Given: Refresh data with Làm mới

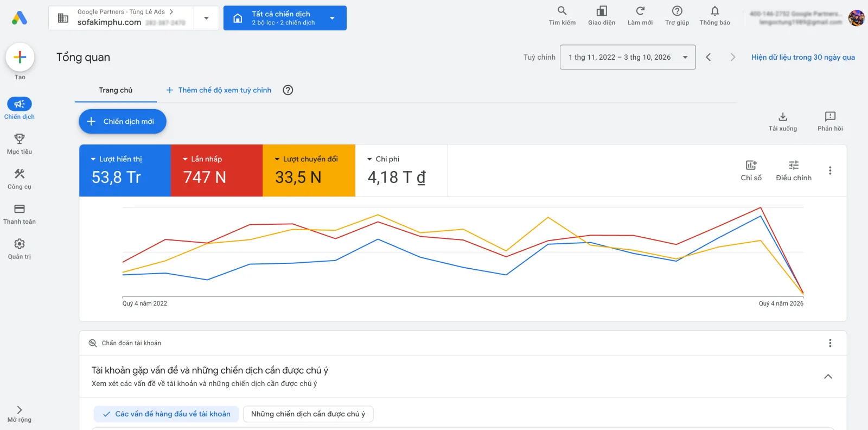Looking at the screenshot, I should click(640, 16).
